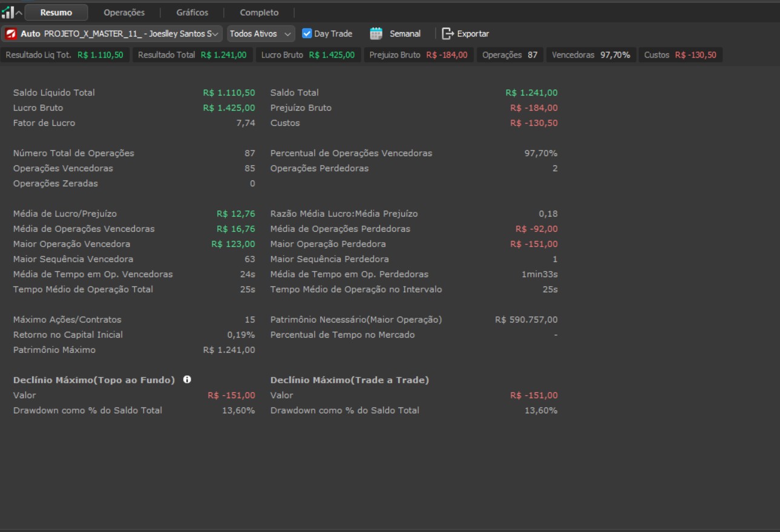The image size is (780, 532).
Task: Click the info icon beside Declínio Máximo(Topo ao Fundo)
Action: [187, 379]
